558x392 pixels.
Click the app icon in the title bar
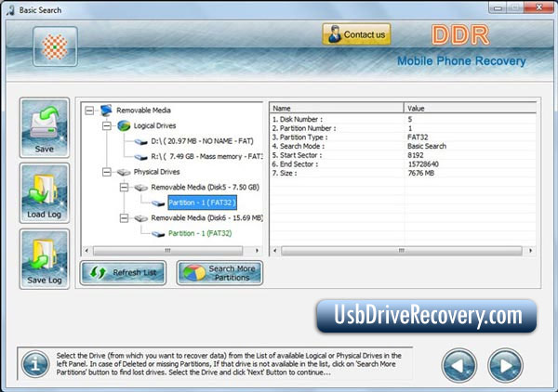click(x=10, y=10)
